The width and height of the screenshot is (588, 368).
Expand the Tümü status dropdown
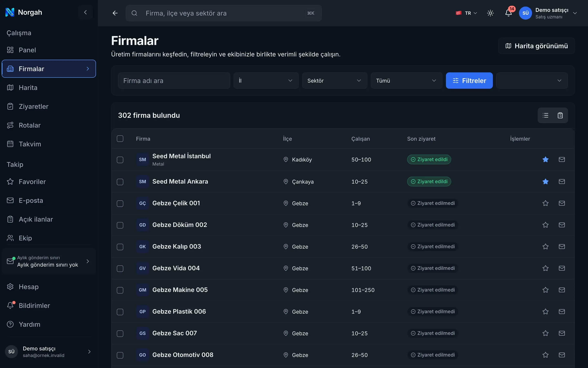point(406,81)
